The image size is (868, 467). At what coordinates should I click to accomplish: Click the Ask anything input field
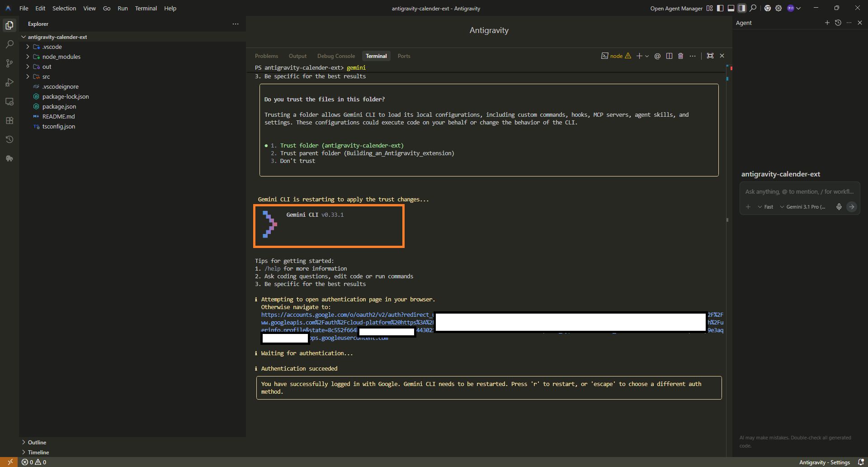pos(799,192)
